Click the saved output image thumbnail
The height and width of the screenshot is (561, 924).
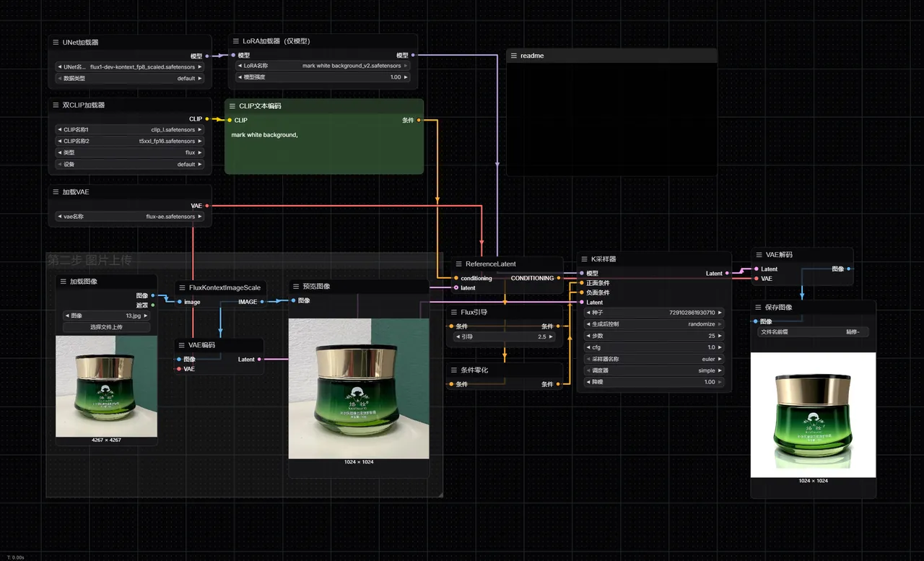pyautogui.click(x=813, y=415)
